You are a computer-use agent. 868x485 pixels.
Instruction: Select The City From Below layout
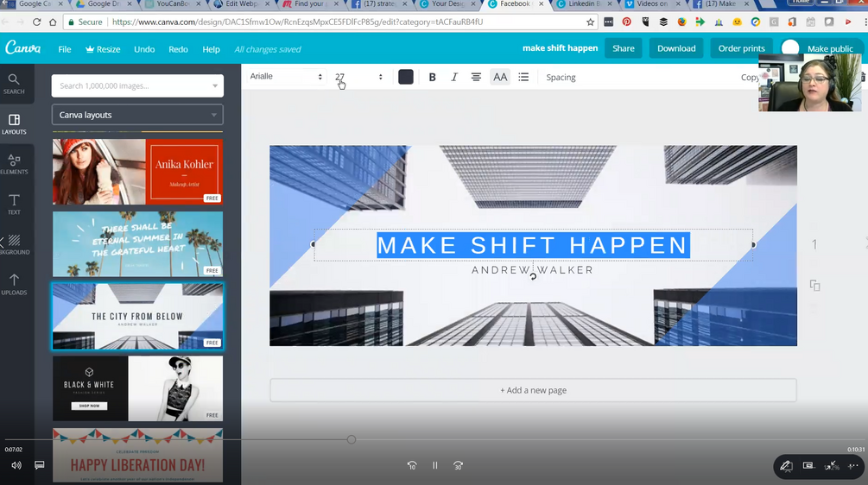pyautogui.click(x=138, y=317)
